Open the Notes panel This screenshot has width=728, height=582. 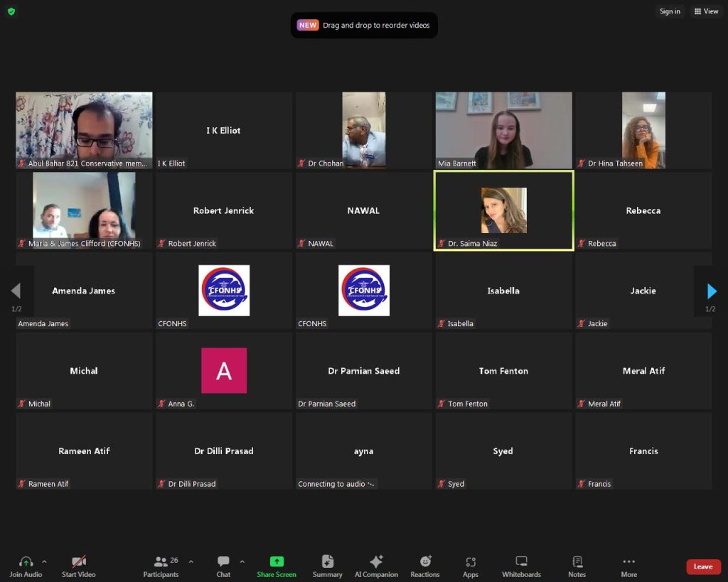(577, 566)
